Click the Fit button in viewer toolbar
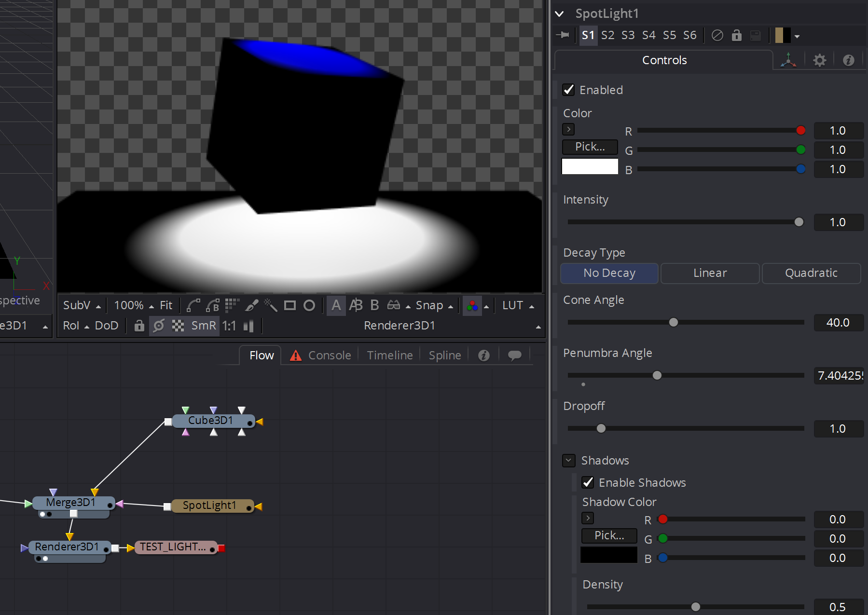The image size is (868, 615). coord(166,305)
